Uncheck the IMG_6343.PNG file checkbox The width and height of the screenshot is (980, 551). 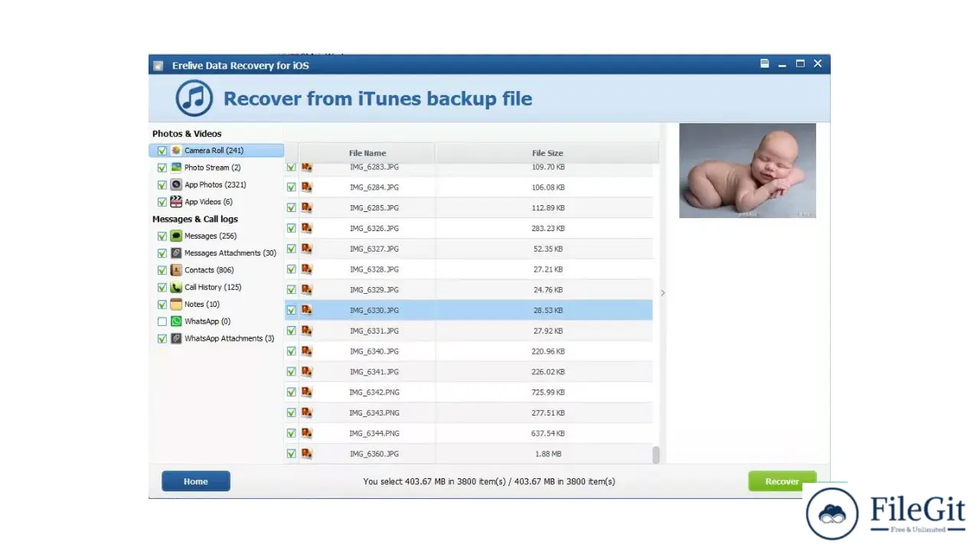pos(291,412)
